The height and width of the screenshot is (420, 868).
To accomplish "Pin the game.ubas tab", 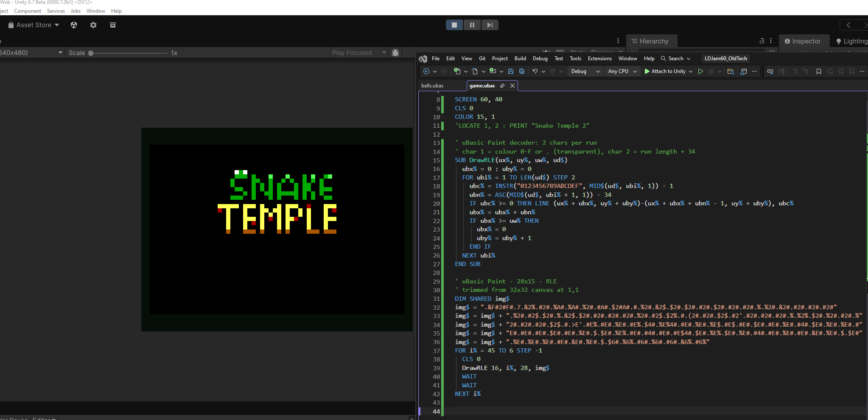I will tap(502, 86).
